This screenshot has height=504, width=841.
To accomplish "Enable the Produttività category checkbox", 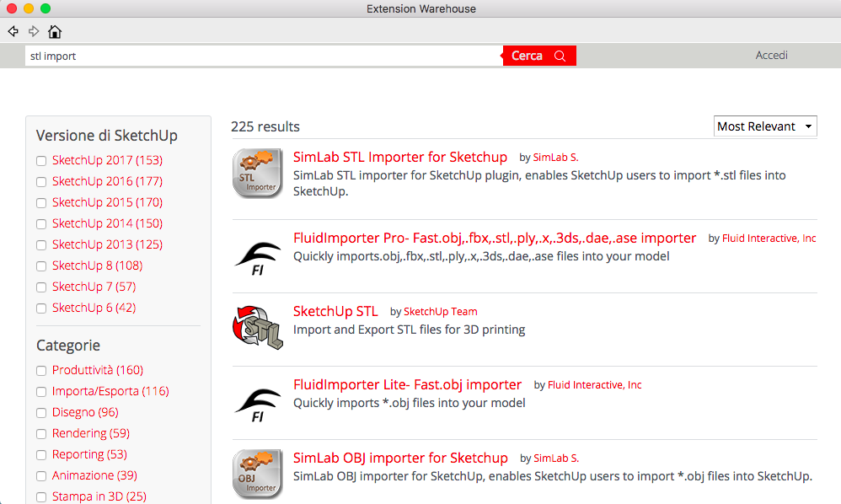I will coord(41,371).
